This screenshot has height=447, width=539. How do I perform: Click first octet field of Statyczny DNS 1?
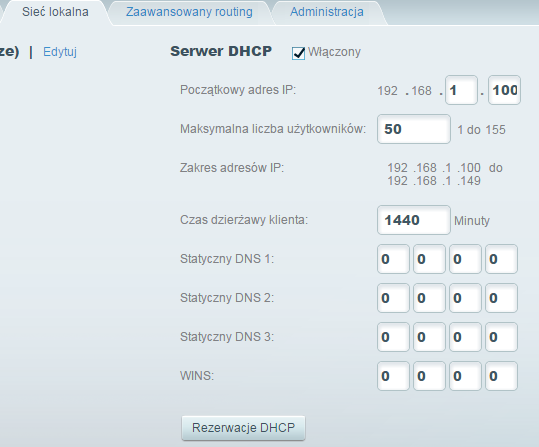[393, 259]
